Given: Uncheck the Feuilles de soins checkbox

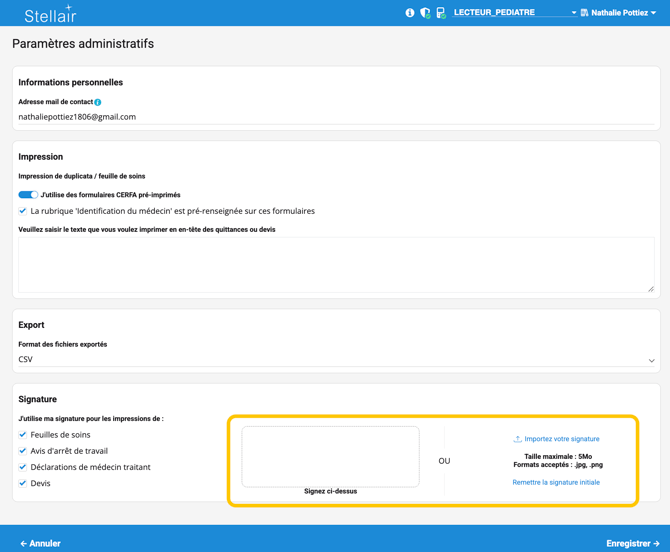Looking at the screenshot, I should click(x=23, y=435).
